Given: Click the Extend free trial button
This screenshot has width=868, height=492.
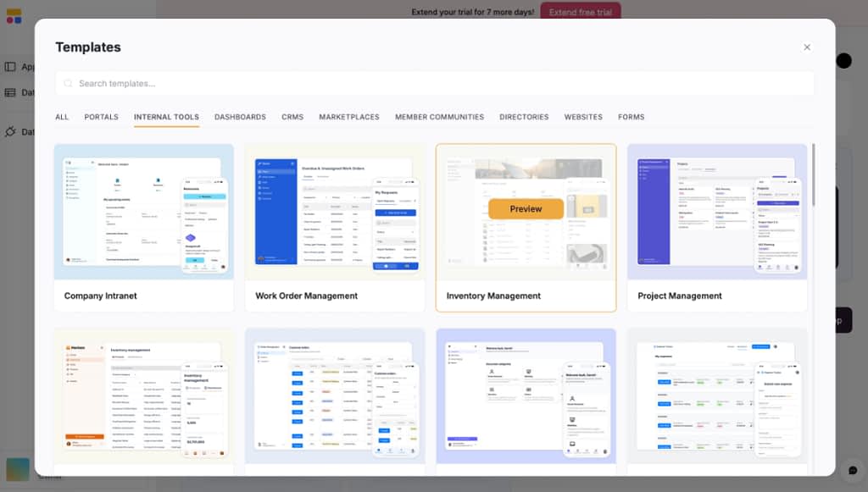Looking at the screenshot, I should click(580, 12).
